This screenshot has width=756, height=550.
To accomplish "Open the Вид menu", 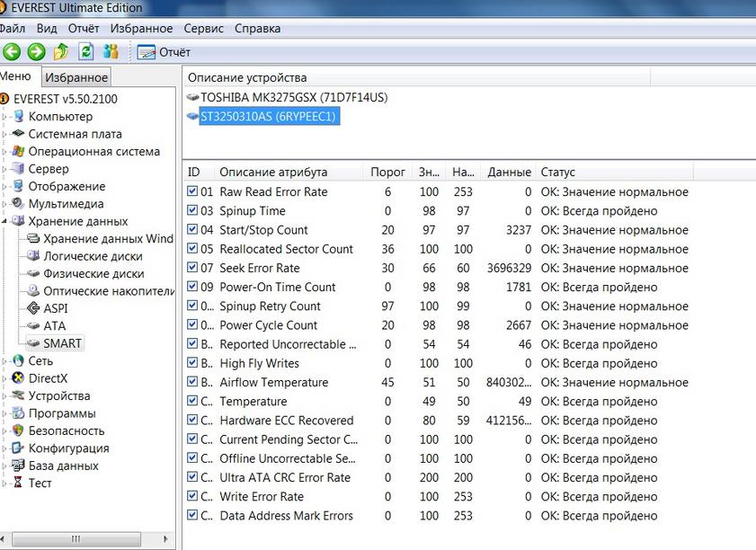I will pos(47,29).
